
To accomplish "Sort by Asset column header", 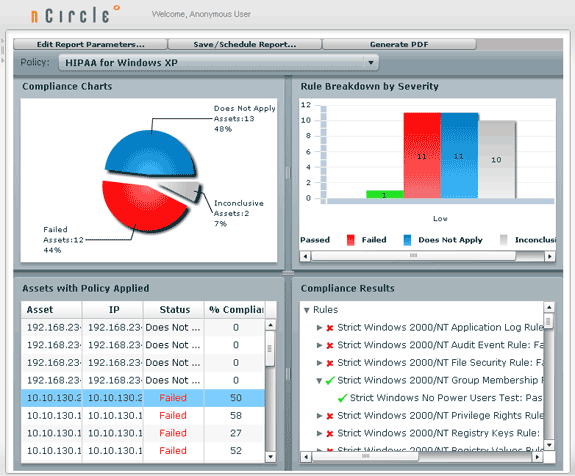I will 51,310.
